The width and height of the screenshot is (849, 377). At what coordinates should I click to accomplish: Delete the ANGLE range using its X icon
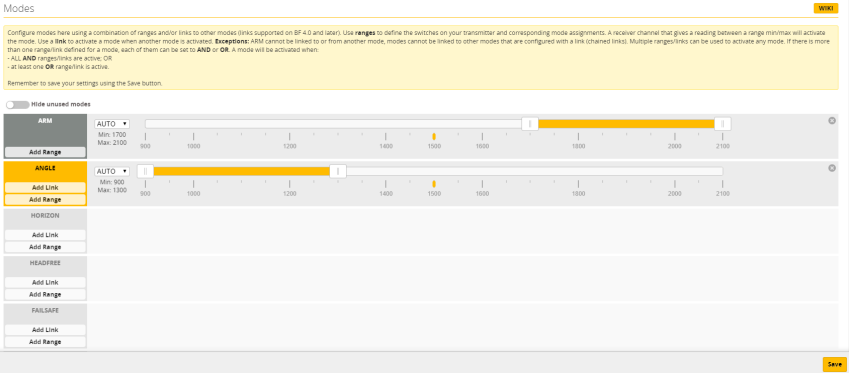pos(832,168)
